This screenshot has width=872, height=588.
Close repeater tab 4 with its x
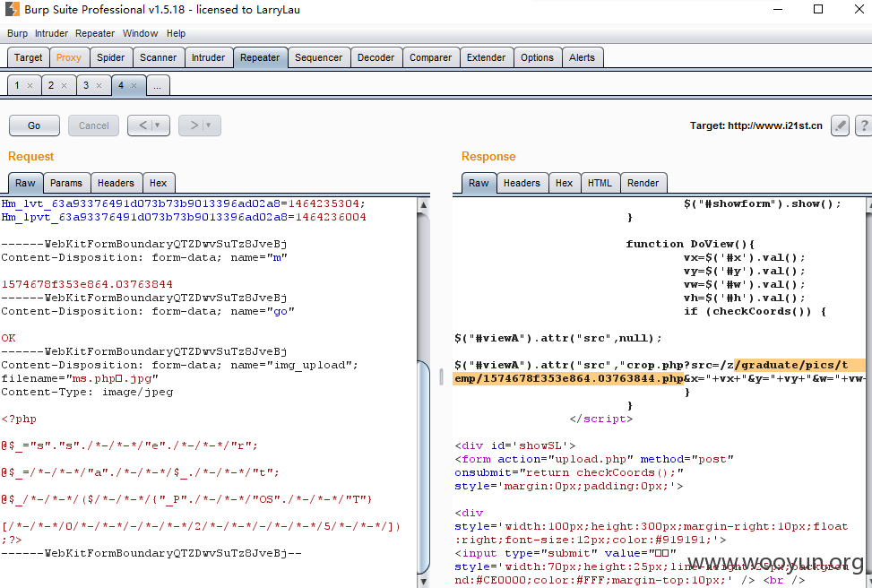[134, 86]
